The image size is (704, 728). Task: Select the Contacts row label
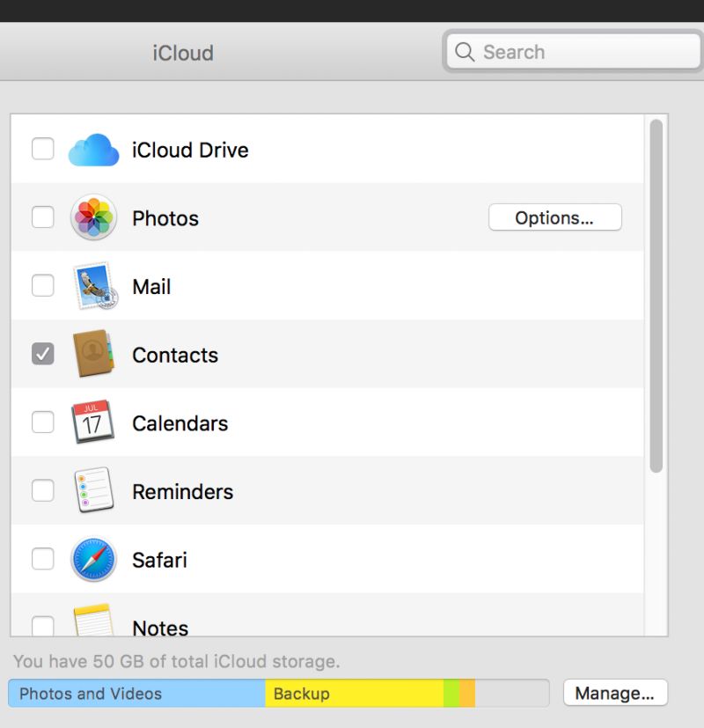(x=175, y=355)
